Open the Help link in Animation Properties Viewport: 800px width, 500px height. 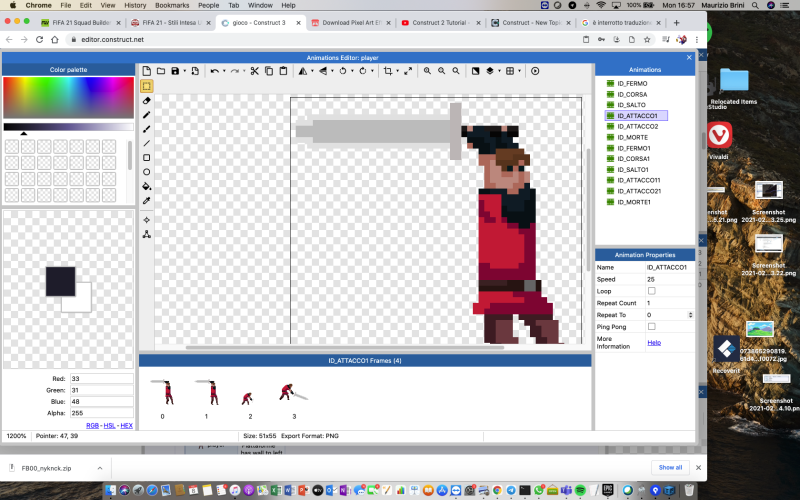pyautogui.click(x=654, y=342)
